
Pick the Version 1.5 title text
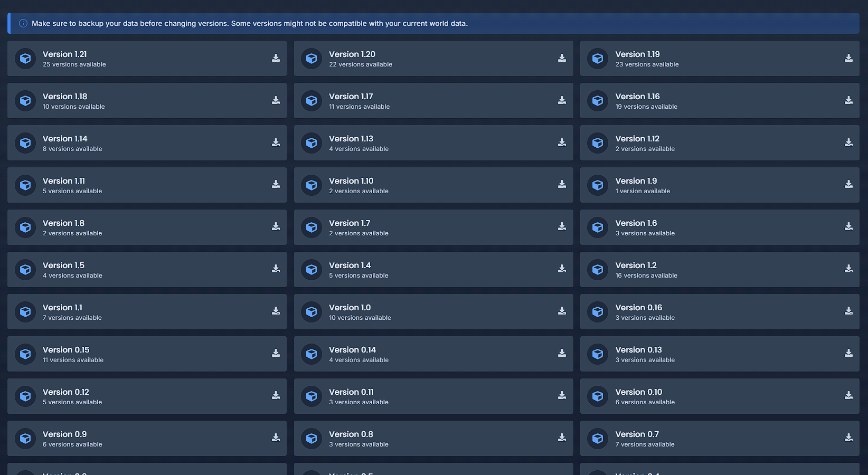click(x=63, y=265)
